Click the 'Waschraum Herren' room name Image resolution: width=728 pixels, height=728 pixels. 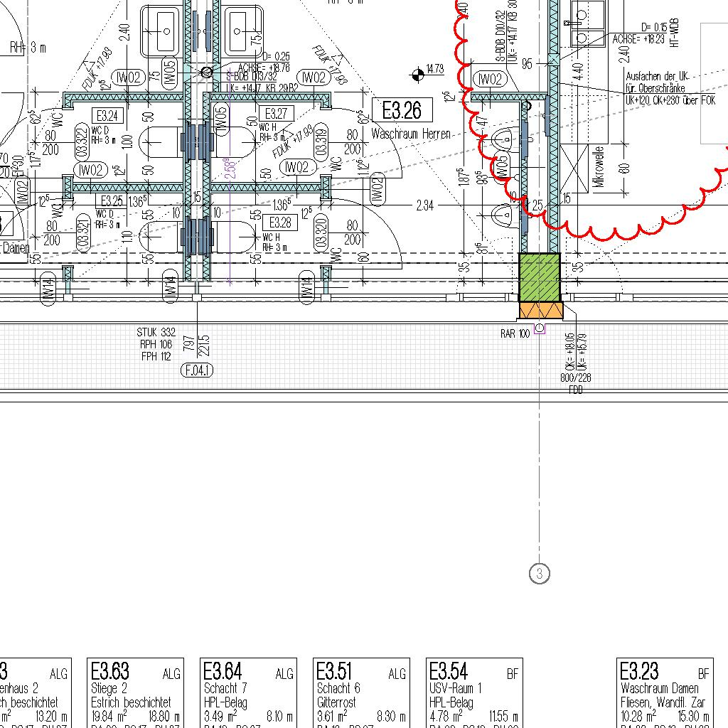[x=411, y=134]
